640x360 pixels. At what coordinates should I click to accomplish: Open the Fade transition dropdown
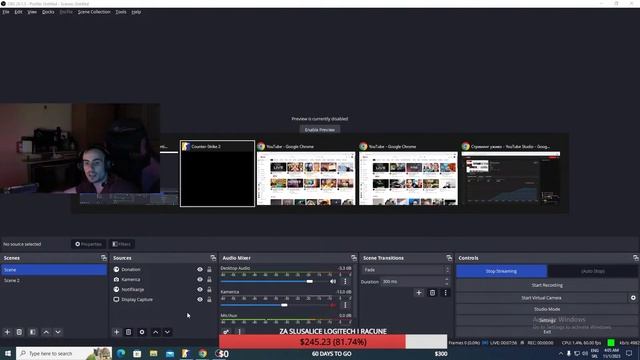406,270
